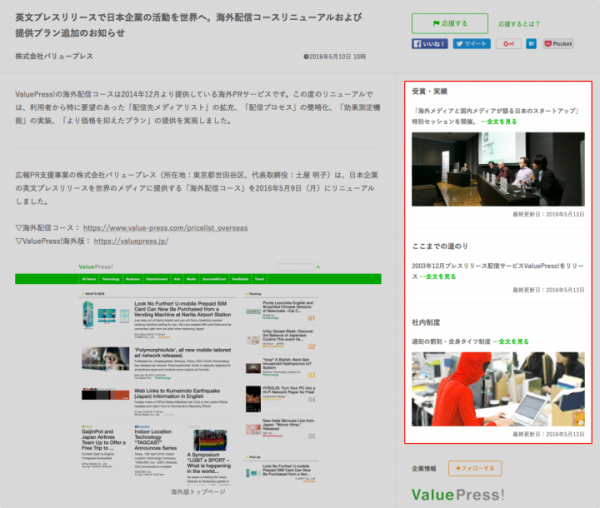The height and width of the screenshot is (508, 600).
Task: Click the 最終更新日 text under the conference photo
Action: click(549, 214)
